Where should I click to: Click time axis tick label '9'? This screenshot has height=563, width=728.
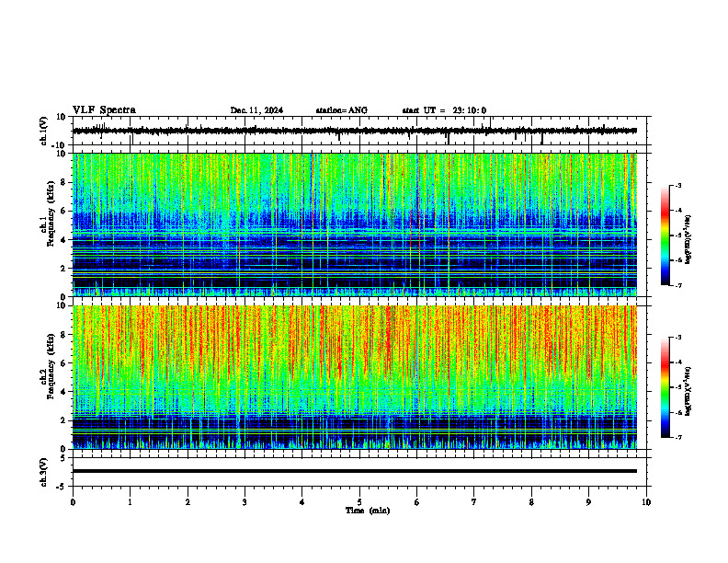[588, 502]
